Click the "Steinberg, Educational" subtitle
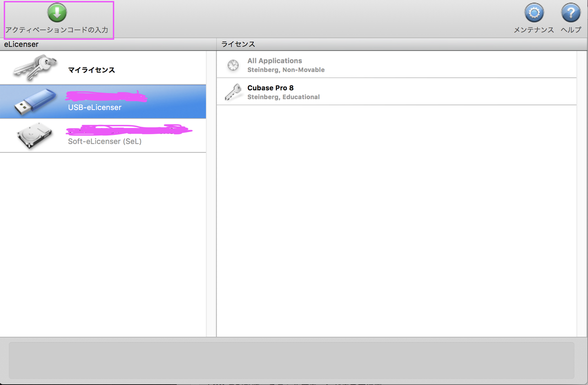588x385 pixels. click(283, 97)
